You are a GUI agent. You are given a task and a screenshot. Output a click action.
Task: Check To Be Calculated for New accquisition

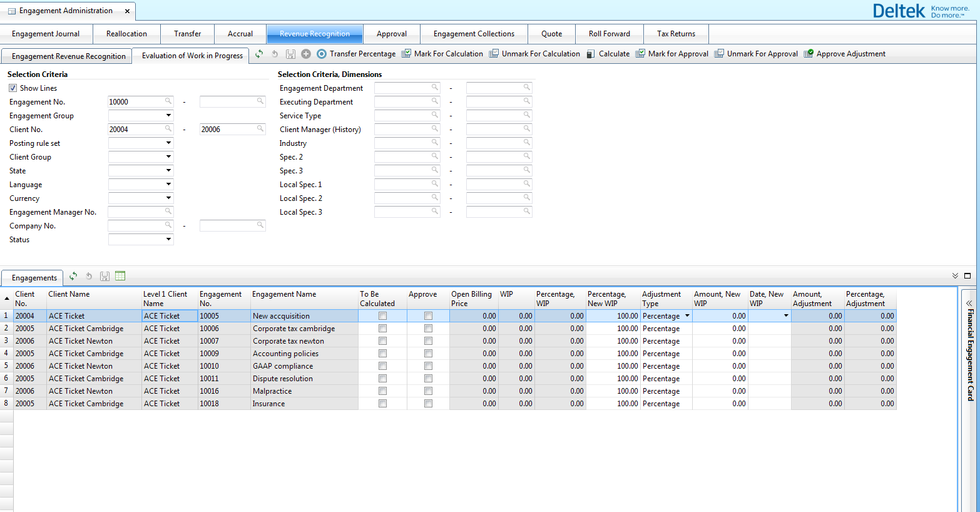click(382, 316)
